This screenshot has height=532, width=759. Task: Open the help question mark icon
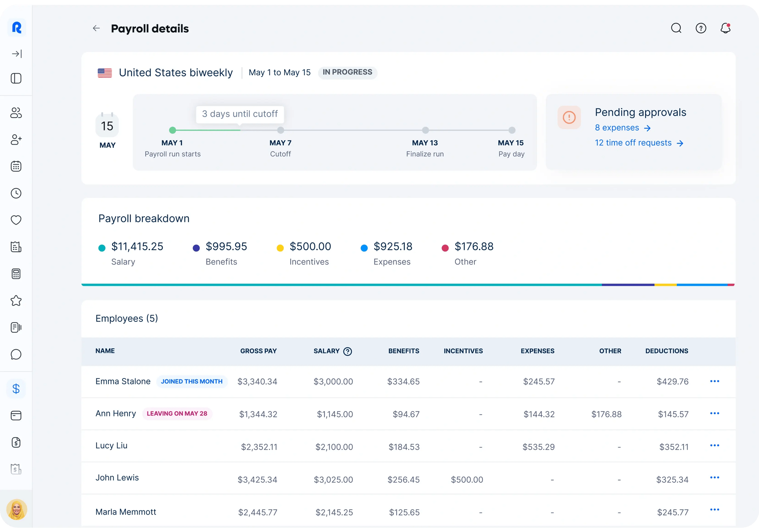tap(701, 28)
